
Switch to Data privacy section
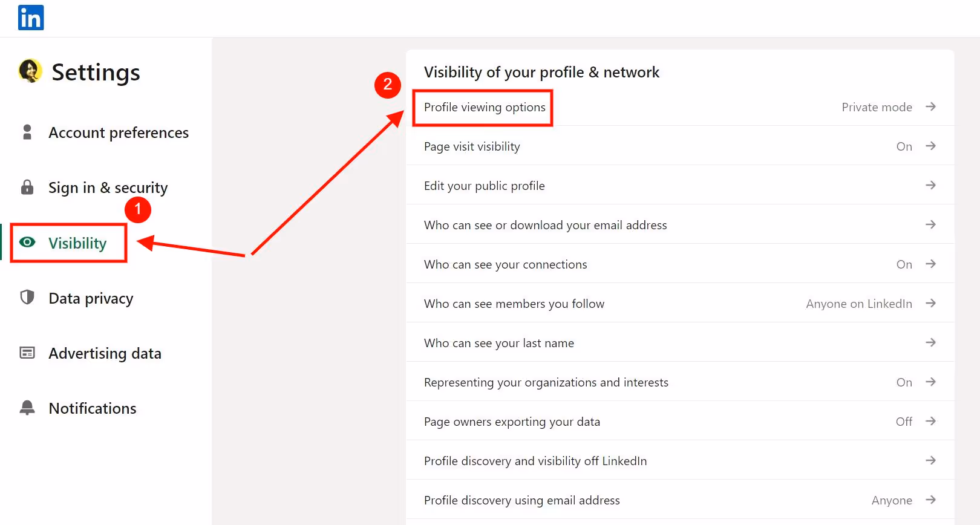(x=91, y=298)
